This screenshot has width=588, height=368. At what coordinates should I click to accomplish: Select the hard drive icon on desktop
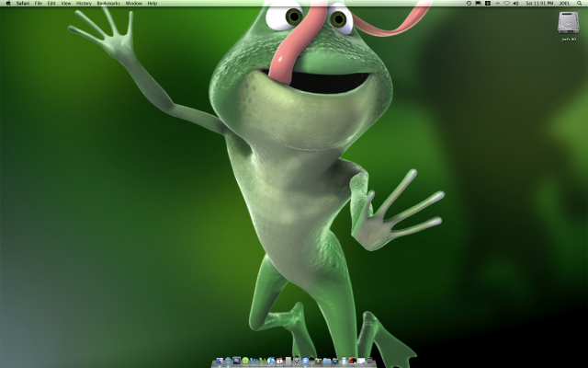[x=569, y=22]
